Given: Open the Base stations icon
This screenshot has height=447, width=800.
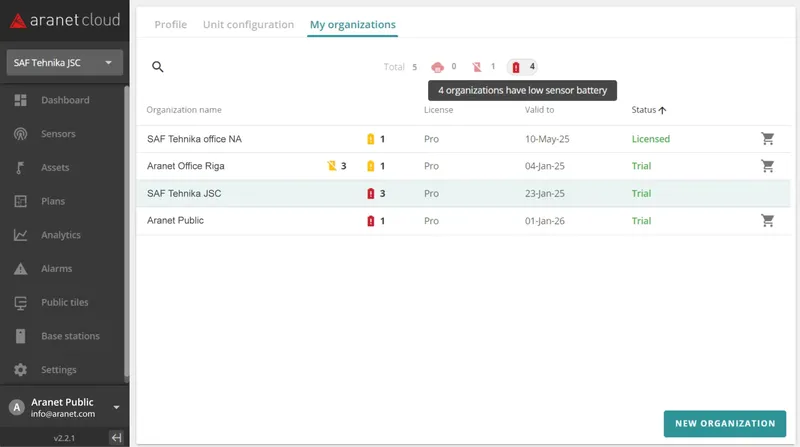Looking at the screenshot, I should pyautogui.click(x=20, y=336).
